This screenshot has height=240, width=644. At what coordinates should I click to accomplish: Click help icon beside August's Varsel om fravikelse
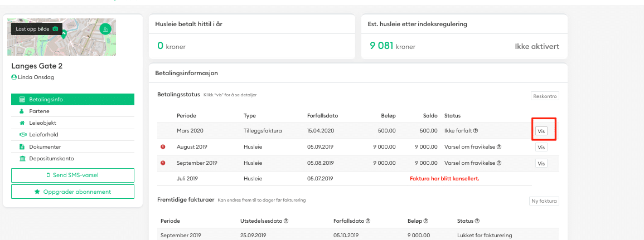(499, 147)
